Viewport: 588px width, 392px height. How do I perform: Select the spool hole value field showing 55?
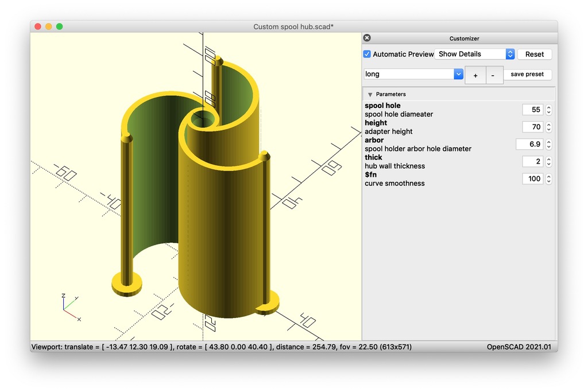click(x=533, y=109)
